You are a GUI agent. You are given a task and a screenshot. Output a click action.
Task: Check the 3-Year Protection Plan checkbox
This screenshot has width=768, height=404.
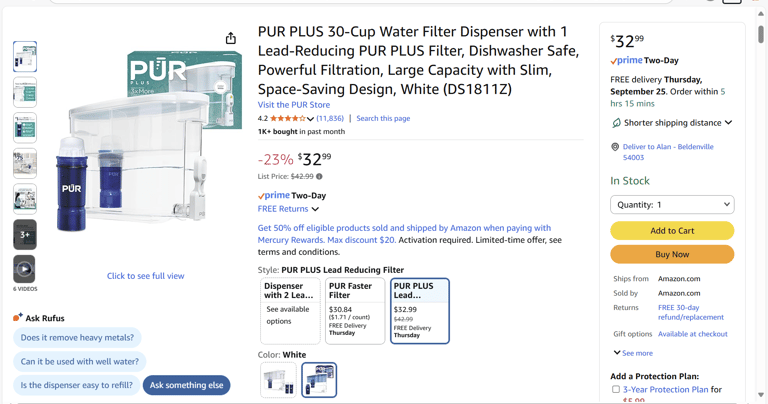pyautogui.click(x=616, y=389)
